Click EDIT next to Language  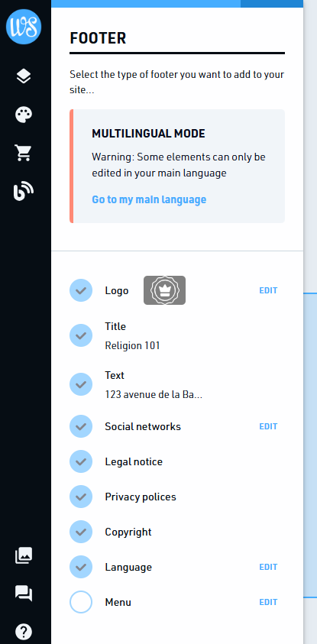coord(268,567)
